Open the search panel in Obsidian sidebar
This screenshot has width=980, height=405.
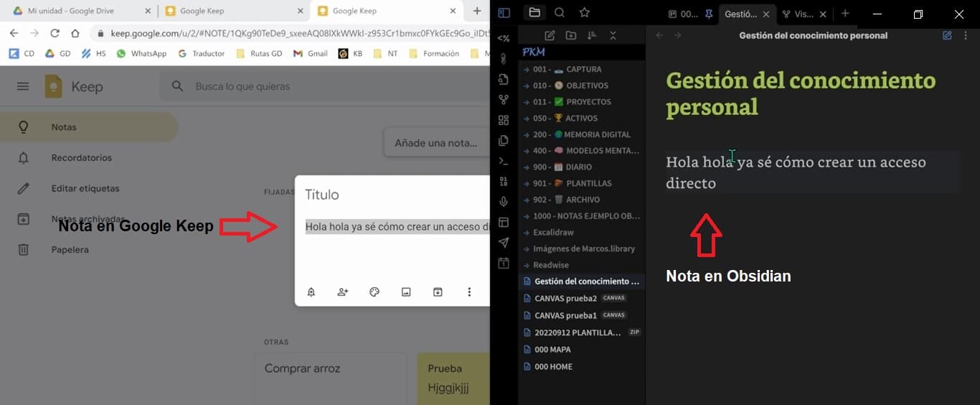[x=560, y=12]
